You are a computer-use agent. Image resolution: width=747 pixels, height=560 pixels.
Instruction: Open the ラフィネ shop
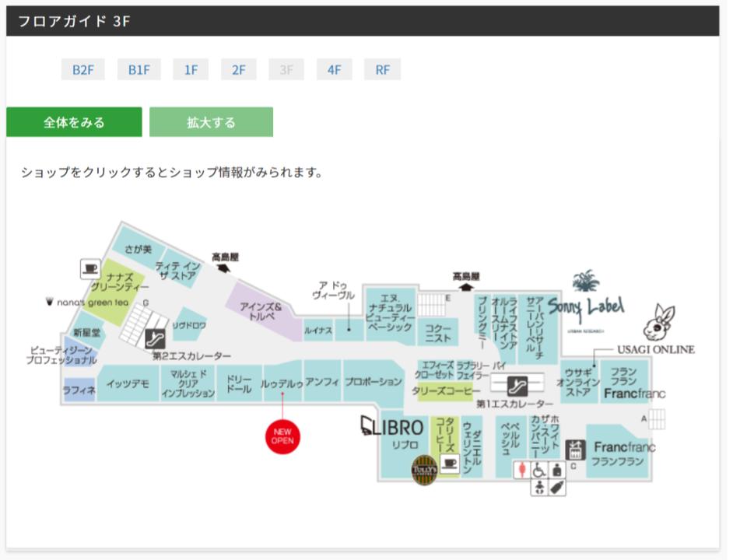[x=79, y=390]
